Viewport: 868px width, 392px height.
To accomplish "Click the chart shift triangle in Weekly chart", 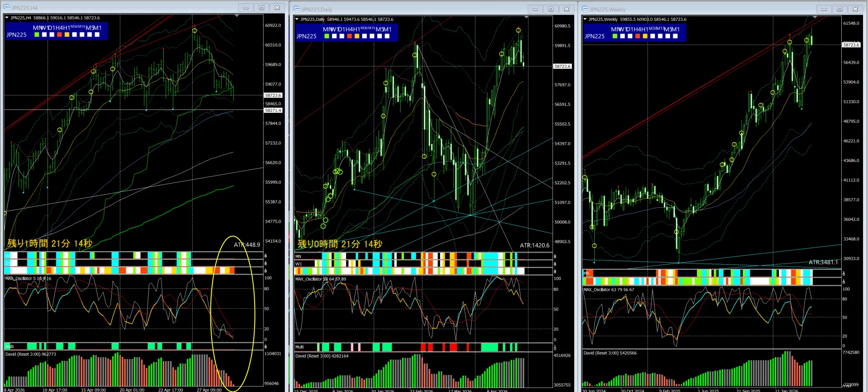I will [x=815, y=17].
